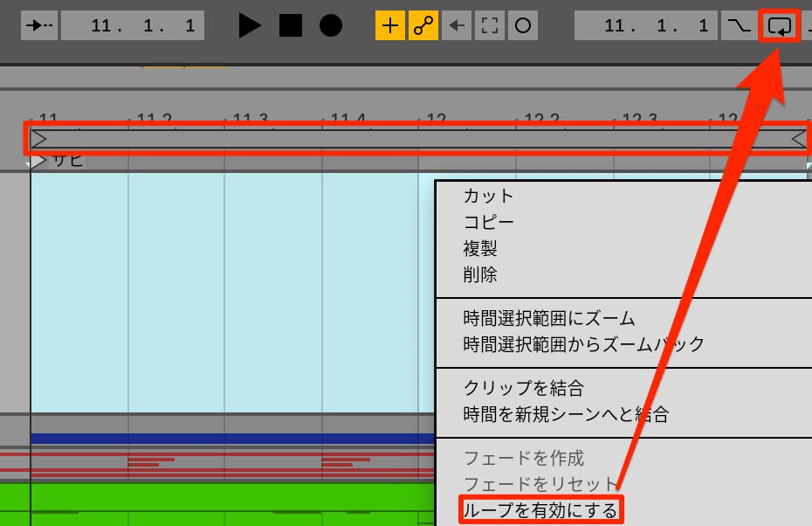Click the loop brace bar in the ruler
The image size is (812, 526).
tap(418, 139)
